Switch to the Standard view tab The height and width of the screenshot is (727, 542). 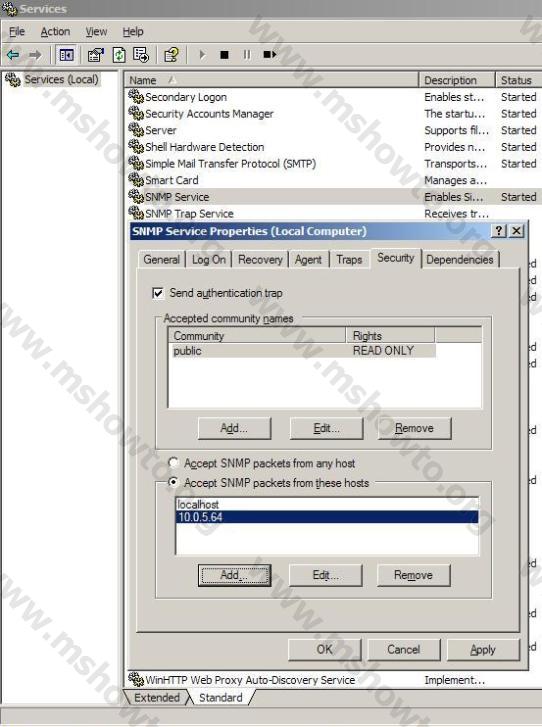click(221, 697)
